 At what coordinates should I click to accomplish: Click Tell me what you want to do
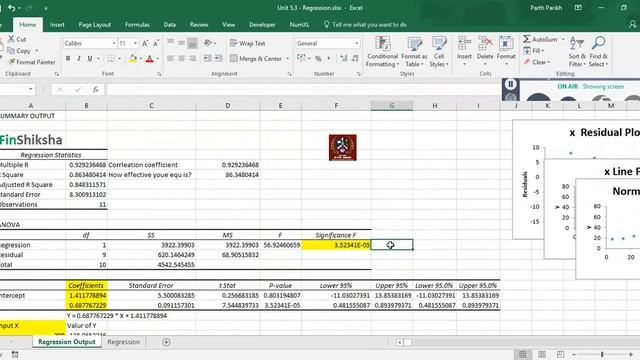point(365,24)
